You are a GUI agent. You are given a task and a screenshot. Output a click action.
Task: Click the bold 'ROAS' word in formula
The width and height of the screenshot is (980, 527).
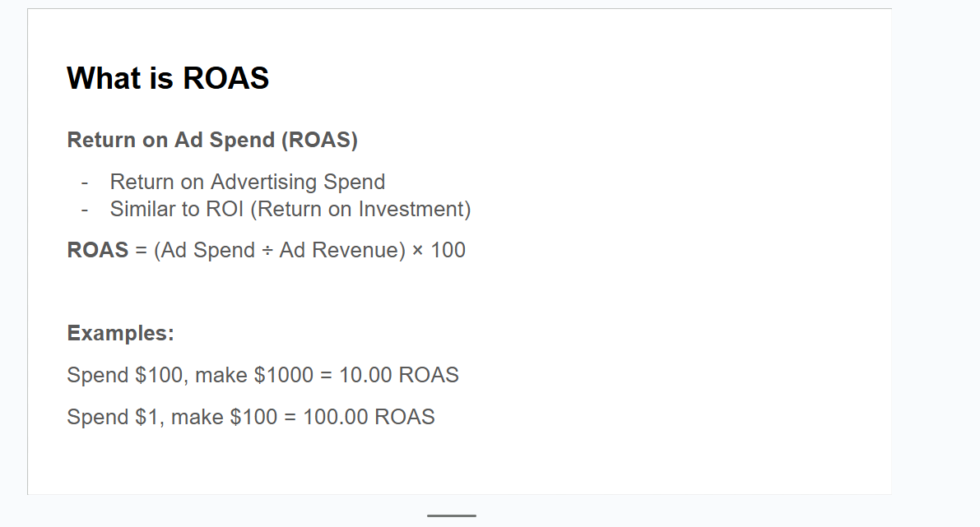(97, 250)
